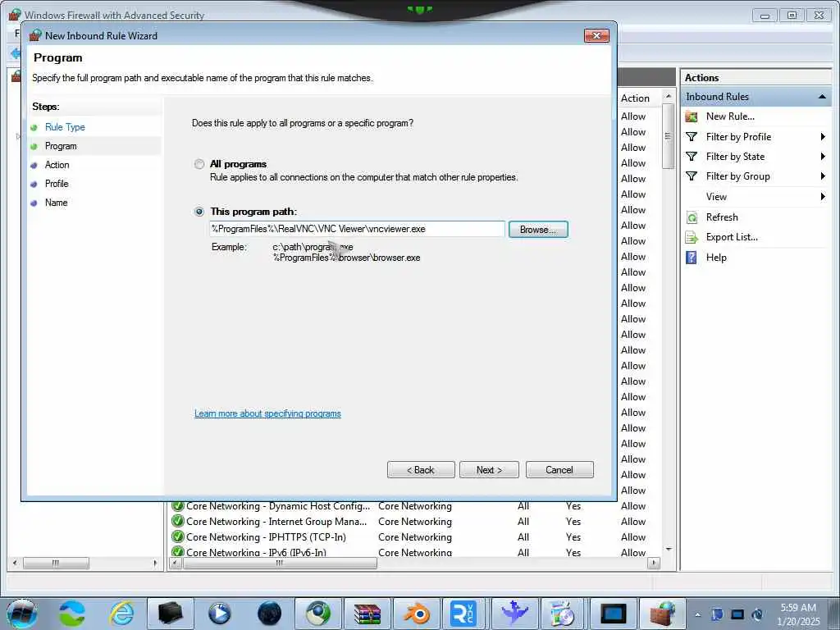Screen dimensions: 840x630
Task: Open Windows Media Player from taskbar
Action: (x=219, y=614)
